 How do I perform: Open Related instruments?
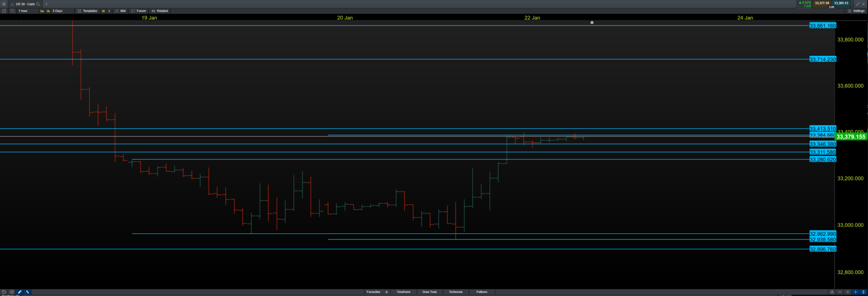pyautogui.click(x=160, y=11)
